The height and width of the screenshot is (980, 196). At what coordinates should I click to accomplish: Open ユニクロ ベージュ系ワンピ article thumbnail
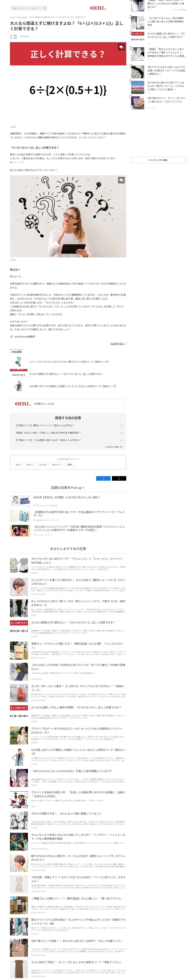pos(19,884)
